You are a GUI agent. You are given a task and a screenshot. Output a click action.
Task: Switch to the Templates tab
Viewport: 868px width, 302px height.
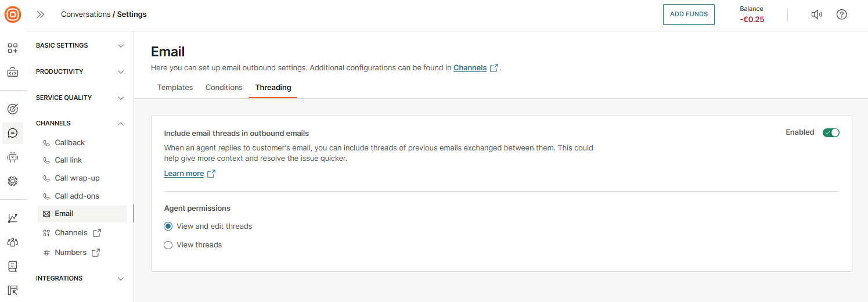(x=175, y=88)
